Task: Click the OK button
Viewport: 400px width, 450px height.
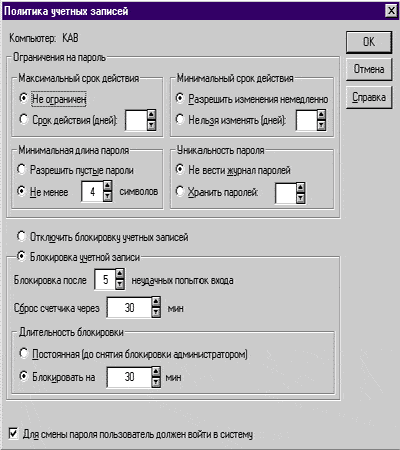Action: [369, 42]
